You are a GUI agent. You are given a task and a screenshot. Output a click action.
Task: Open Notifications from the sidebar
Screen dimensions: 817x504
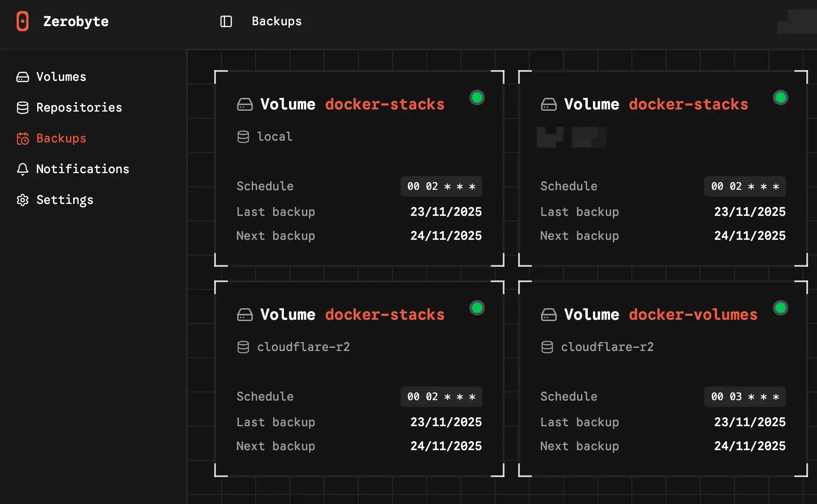(83, 169)
